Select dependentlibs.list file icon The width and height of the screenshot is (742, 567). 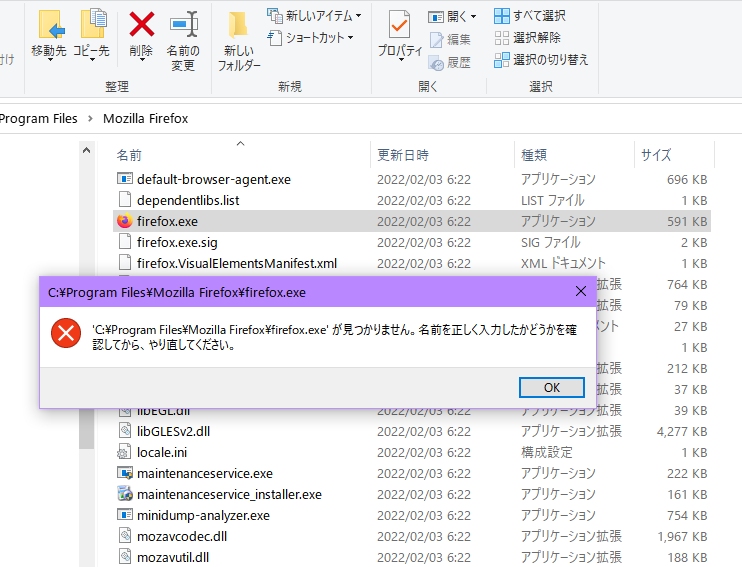click(x=124, y=199)
